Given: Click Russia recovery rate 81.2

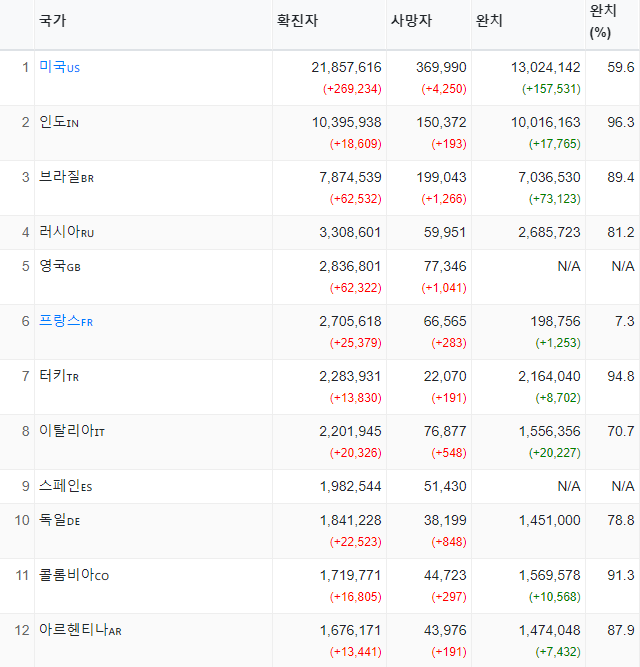Looking at the screenshot, I should click(620, 232).
